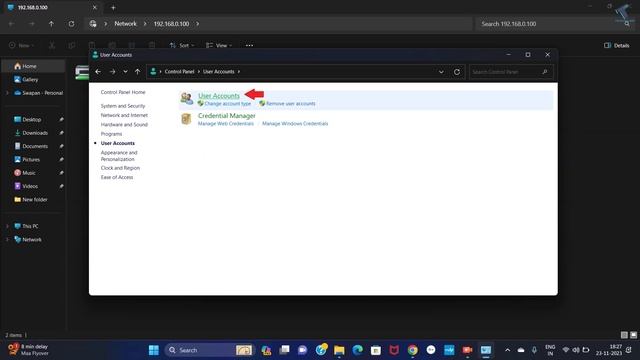The height and width of the screenshot is (360, 640).
Task: Open Desktop quick access folder
Action: (x=31, y=120)
